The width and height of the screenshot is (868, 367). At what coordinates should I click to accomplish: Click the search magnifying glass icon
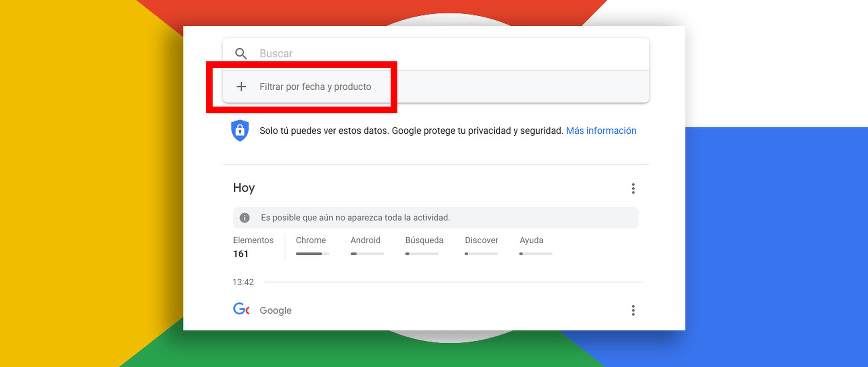coord(241,54)
